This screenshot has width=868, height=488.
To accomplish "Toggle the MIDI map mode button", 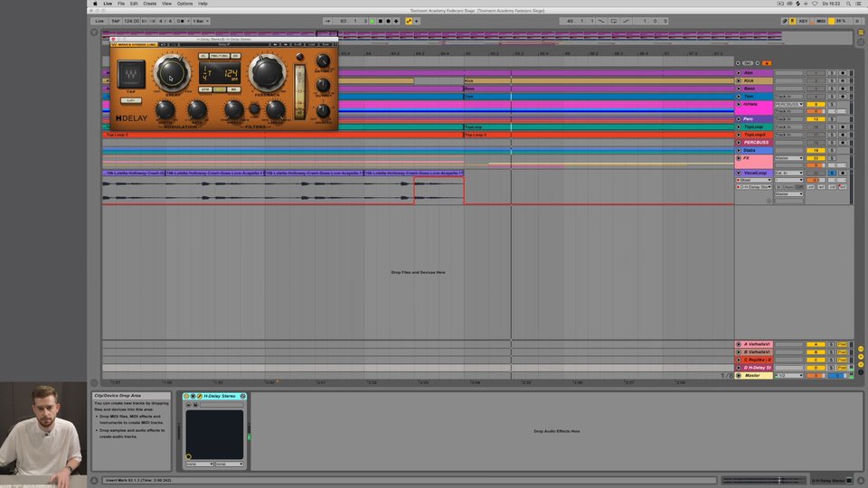I will [821, 21].
